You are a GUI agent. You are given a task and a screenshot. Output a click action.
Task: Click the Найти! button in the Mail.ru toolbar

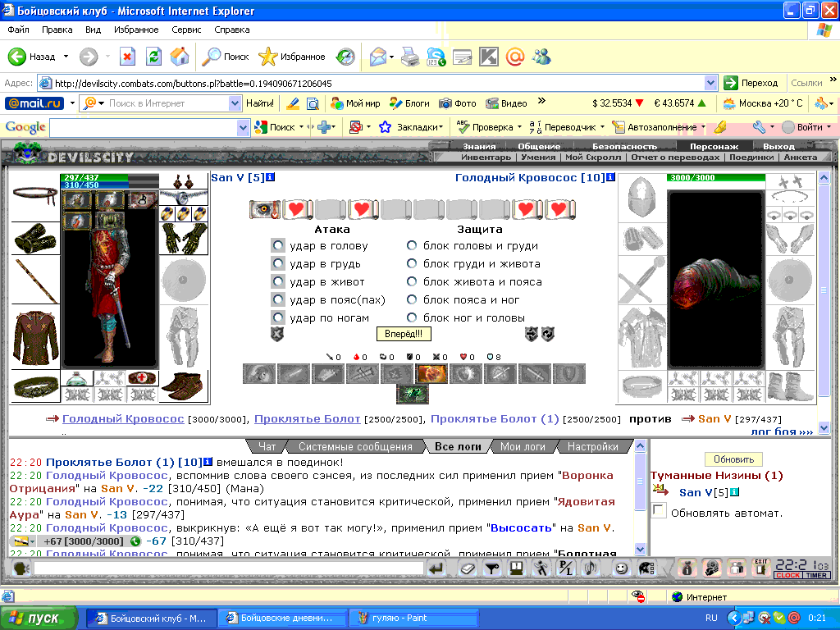260,103
